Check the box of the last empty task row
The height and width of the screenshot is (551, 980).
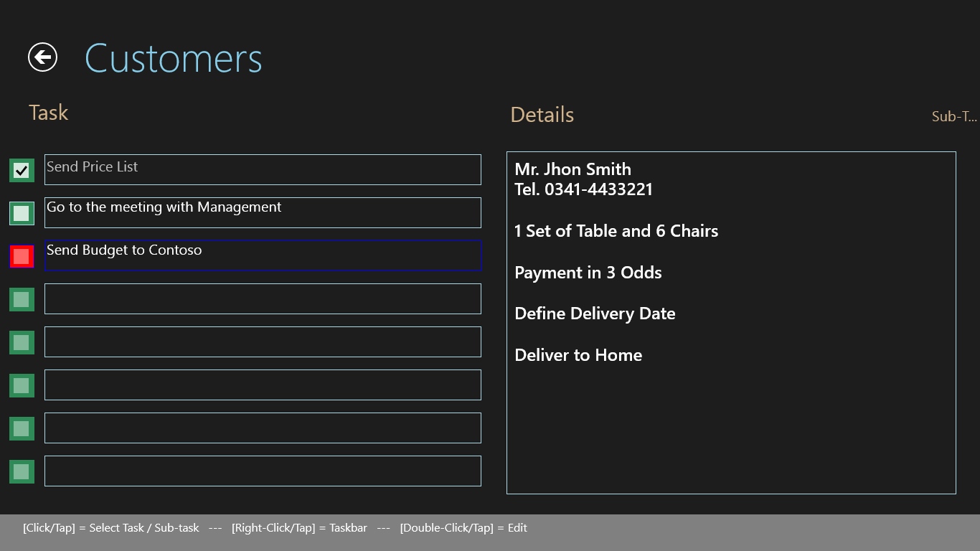(22, 471)
